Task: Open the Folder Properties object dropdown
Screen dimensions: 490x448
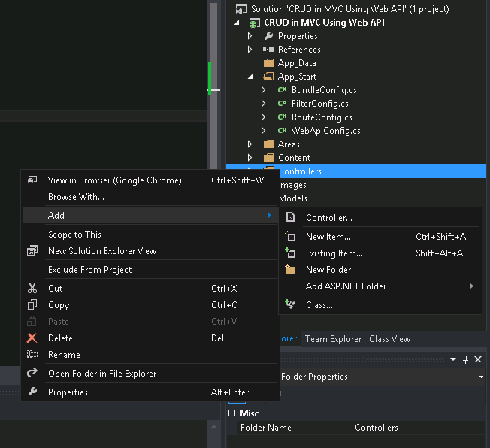Action: coord(481,377)
